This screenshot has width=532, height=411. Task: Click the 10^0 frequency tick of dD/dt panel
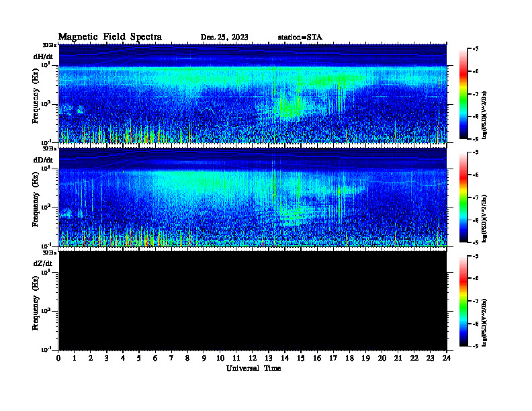click(46, 208)
